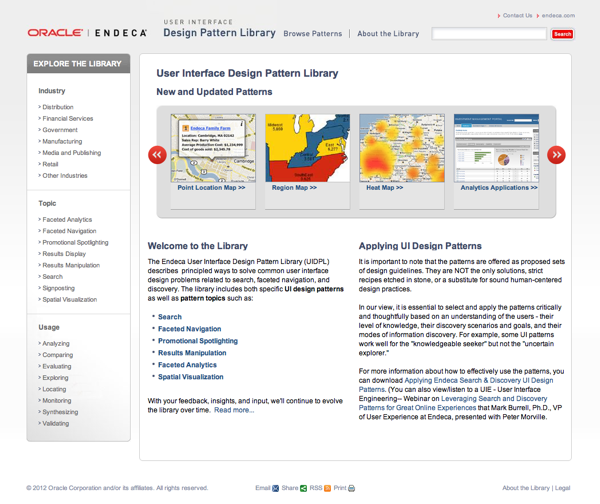600x504 pixels.
Task: Select Synthesizing under Usage
Action: [x=60, y=412]
